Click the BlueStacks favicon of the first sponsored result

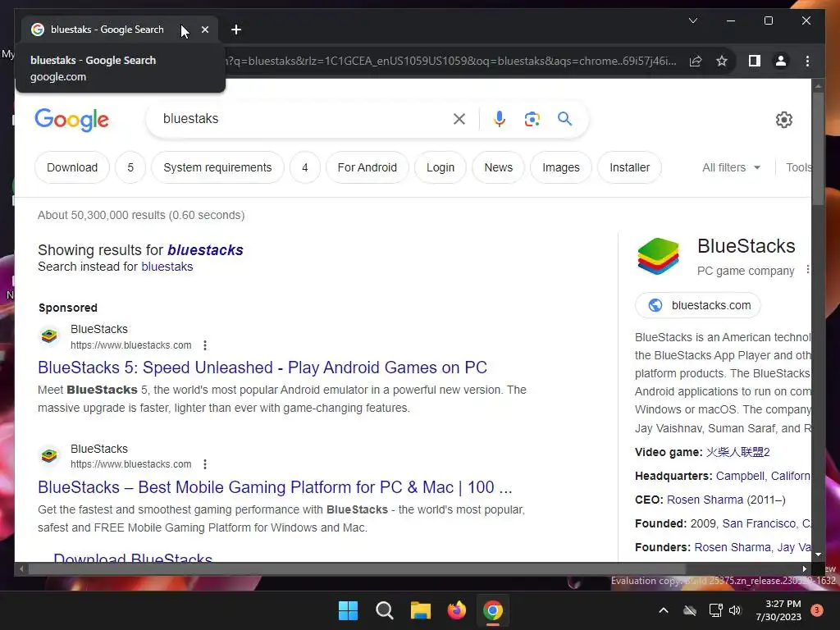(49, 336)
